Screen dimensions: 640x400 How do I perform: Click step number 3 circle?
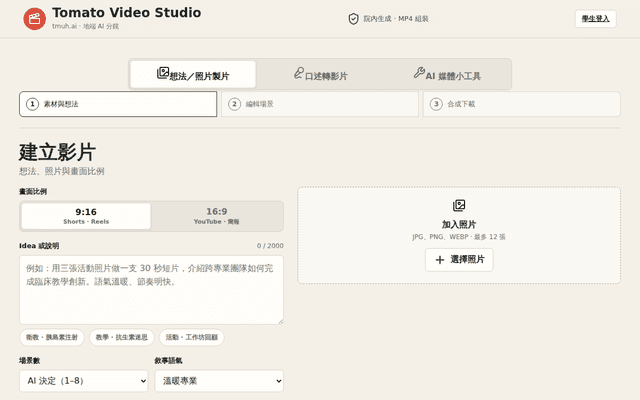point(436,104)
